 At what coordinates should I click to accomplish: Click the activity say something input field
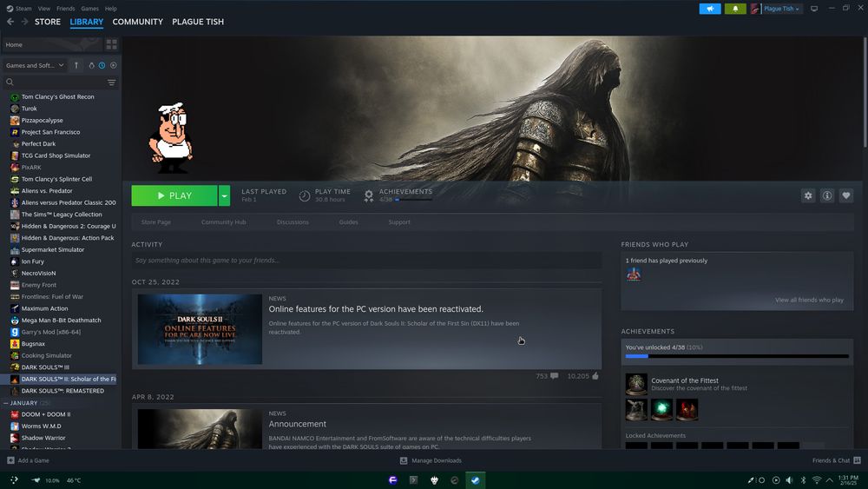tap(366, 261)
